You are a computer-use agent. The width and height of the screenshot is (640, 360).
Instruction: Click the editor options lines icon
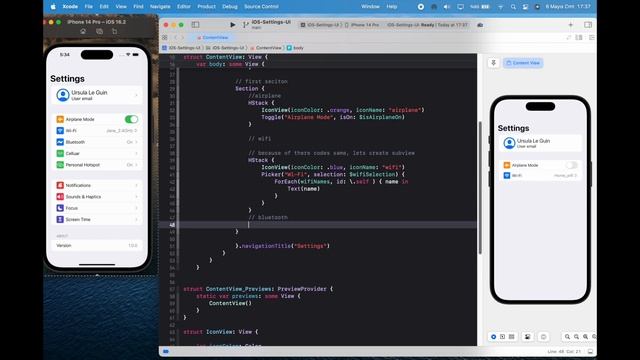coord(579,38)
